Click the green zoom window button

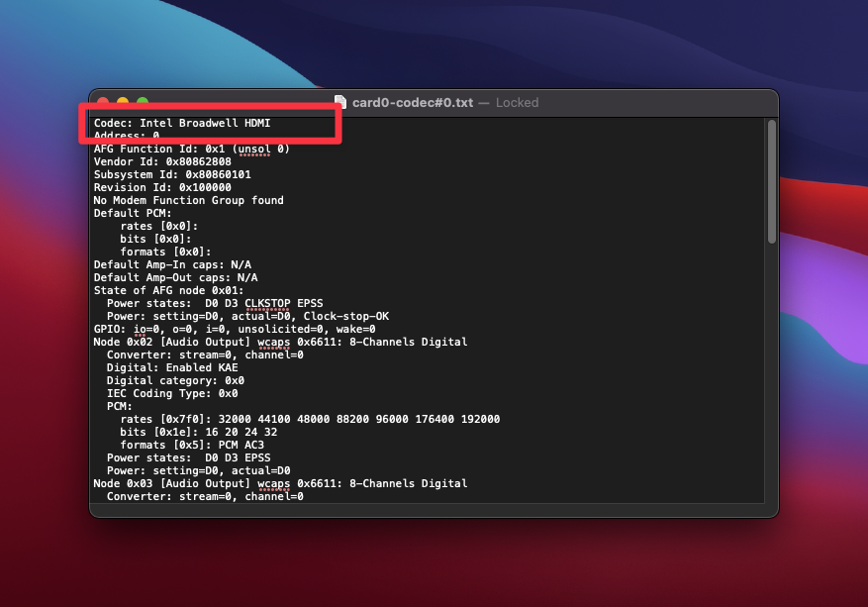pyautogui.click(x=143, y=101)
